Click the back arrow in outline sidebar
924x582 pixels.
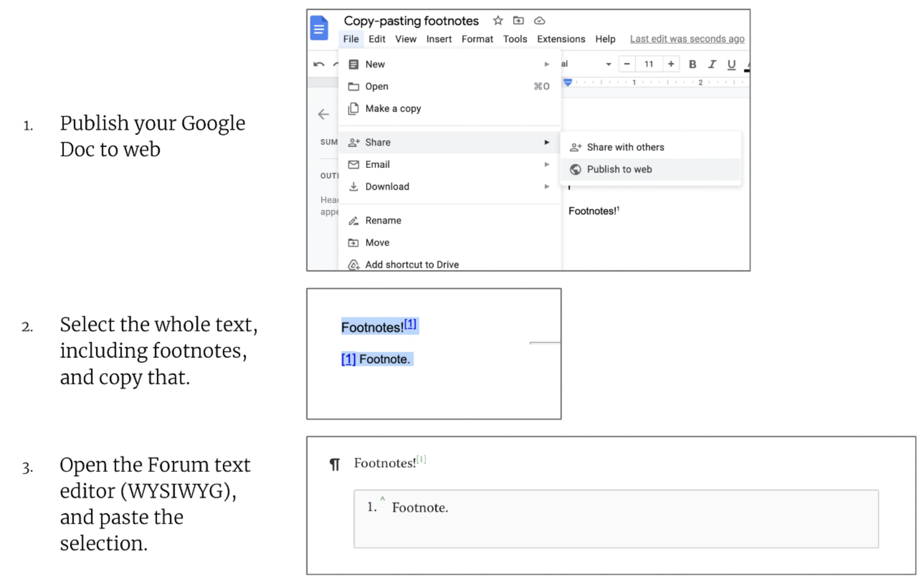[324, 114]
